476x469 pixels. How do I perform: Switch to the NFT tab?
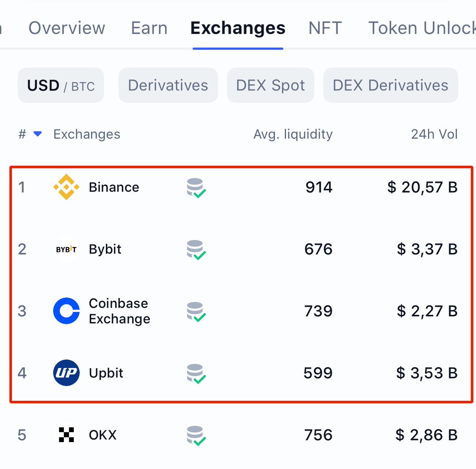point(325,28)
